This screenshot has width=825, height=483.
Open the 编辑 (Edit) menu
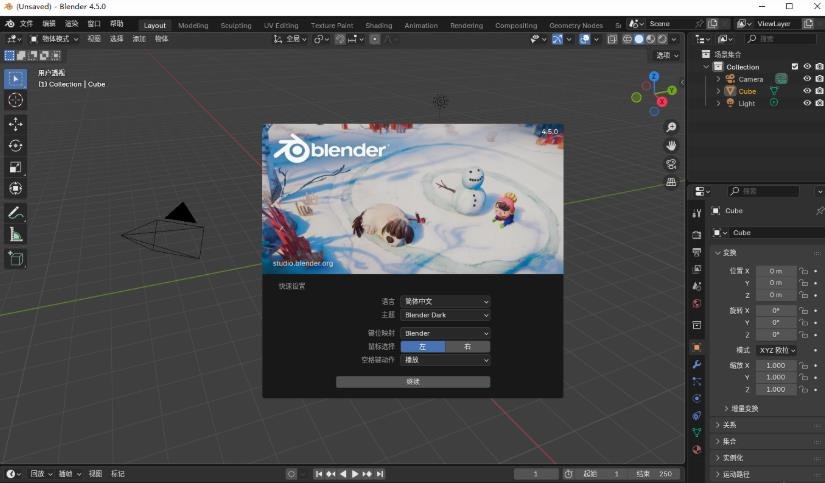[x=49, y=24]
